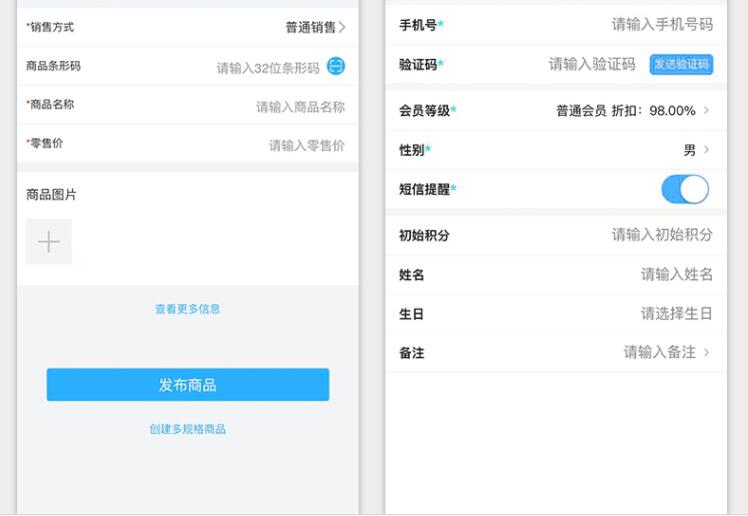
Task: Add a product image with plus icon
Action: pos(49,242)
